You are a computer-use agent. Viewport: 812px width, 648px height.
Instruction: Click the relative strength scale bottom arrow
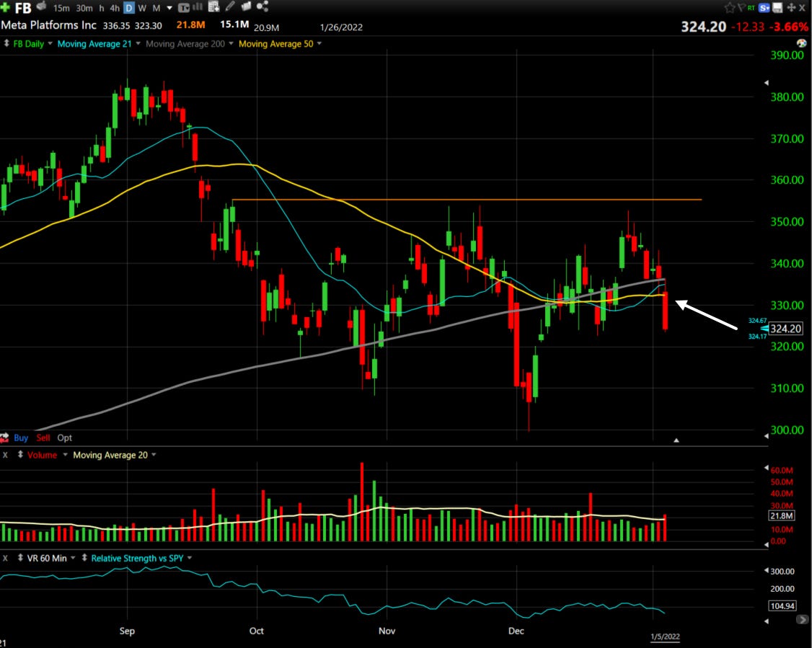[767, 621]
